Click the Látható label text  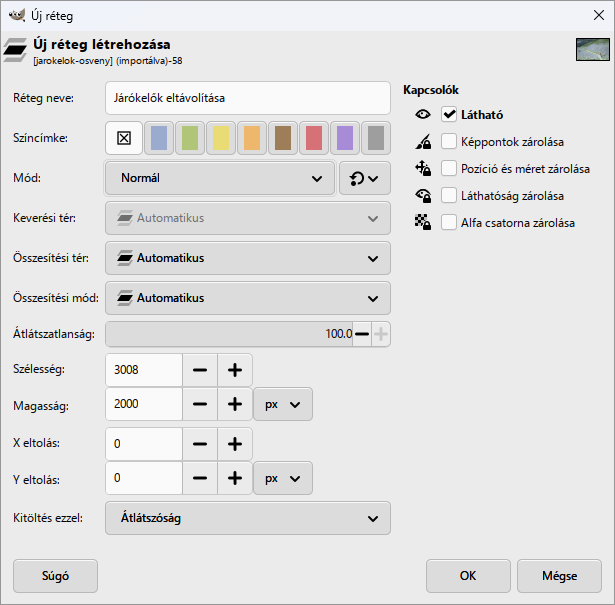(482, 115)
